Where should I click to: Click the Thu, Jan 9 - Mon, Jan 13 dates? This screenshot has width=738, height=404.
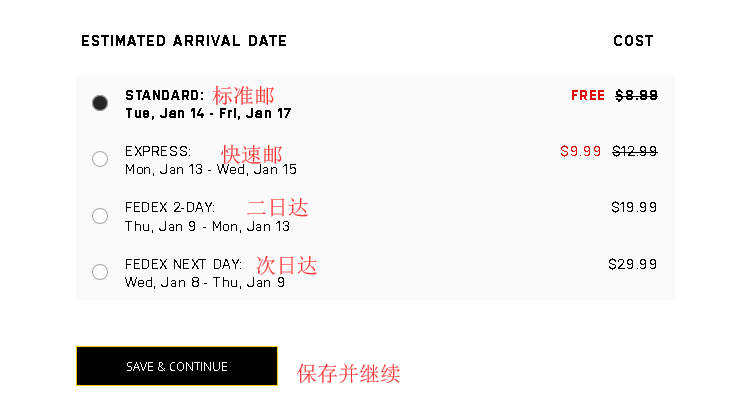click(x=207, y=227)
